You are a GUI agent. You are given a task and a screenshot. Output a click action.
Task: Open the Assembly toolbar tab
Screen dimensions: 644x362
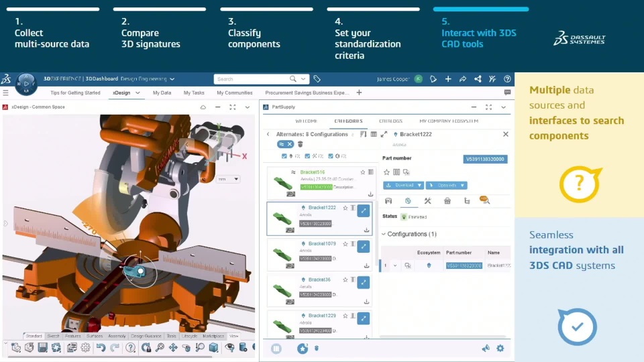coord(117,336)
